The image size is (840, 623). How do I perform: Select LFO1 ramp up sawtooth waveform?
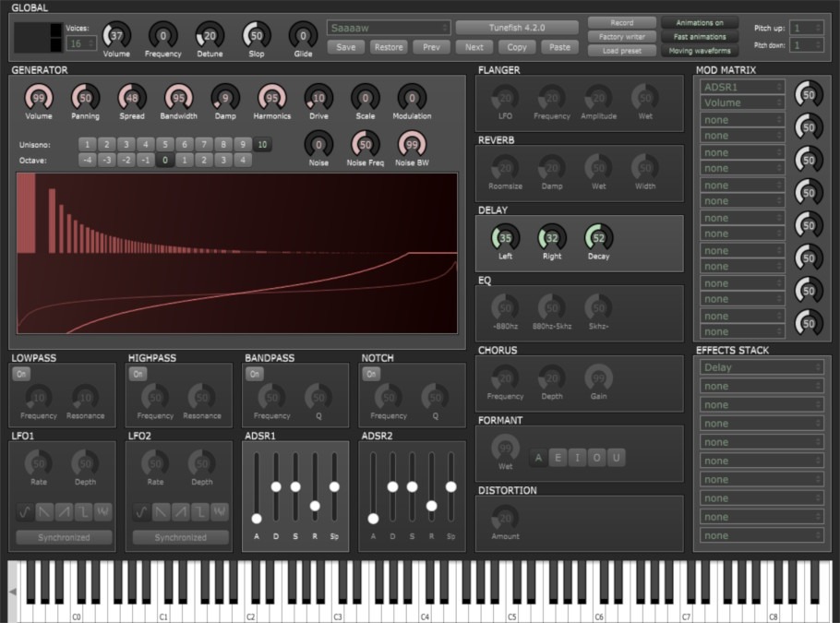tap(64, 512)
